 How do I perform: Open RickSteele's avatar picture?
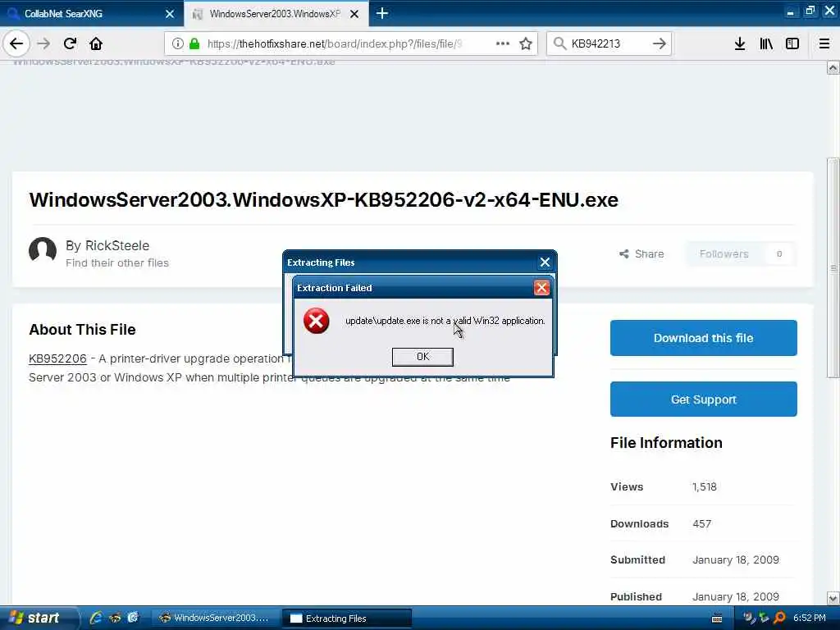click(43, 250)
